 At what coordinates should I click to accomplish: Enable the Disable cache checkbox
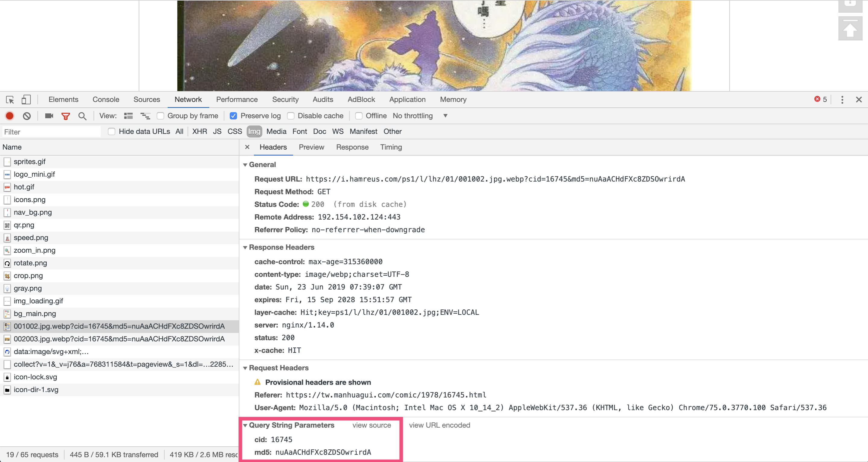pos(290,116)
